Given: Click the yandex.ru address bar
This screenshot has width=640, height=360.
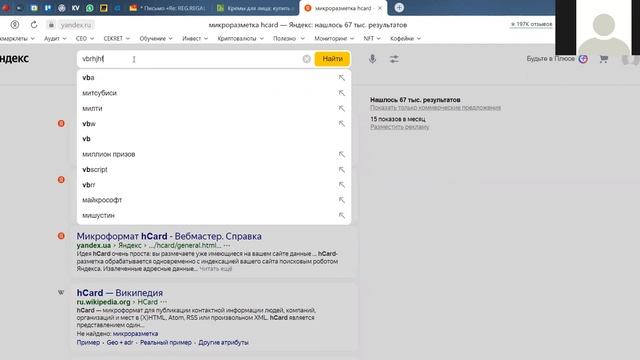Looking at the screenshot, I should pyautogui.click(x=76, y=25).
